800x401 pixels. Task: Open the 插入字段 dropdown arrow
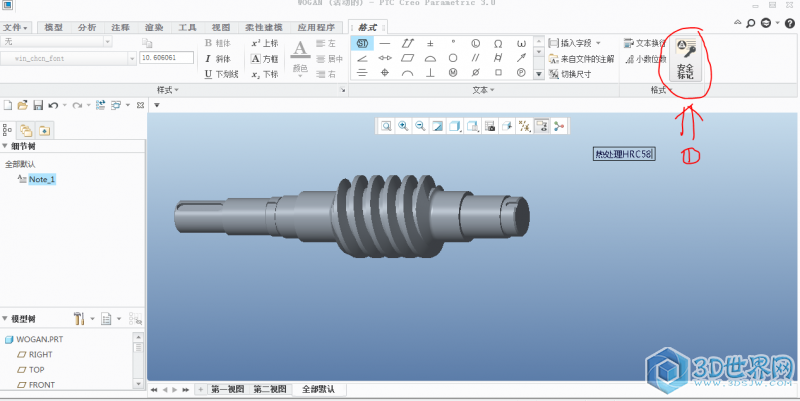coord(598,43)
